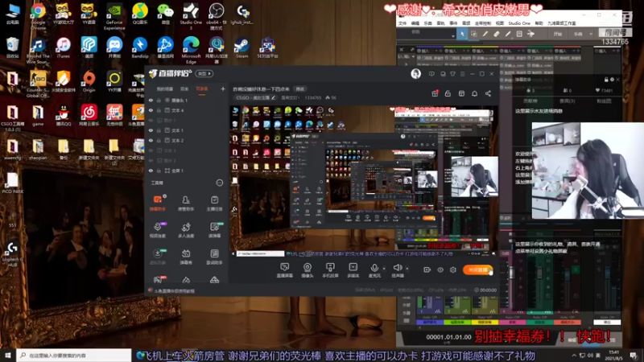
Task: Open the parameter box dropdown arrow in Studio One
Action: pos(453,35)
